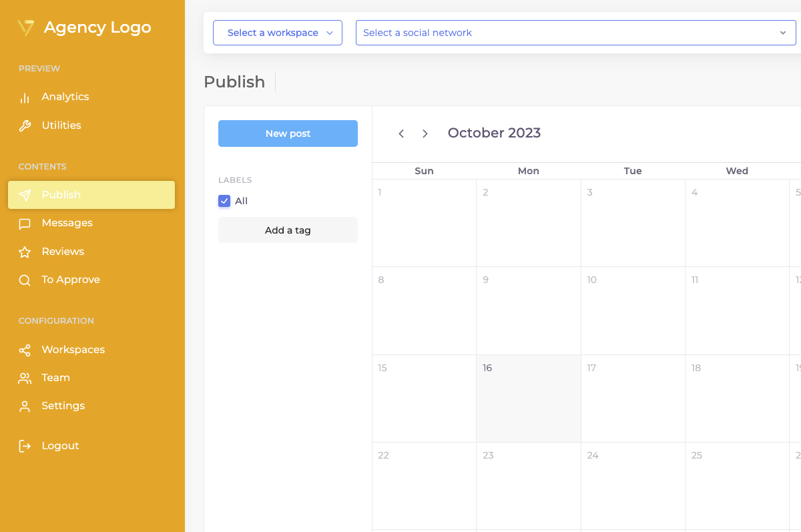The image size is (801, 532).
Task: Click the Logout arrow icon
Action: click(25, 446)
